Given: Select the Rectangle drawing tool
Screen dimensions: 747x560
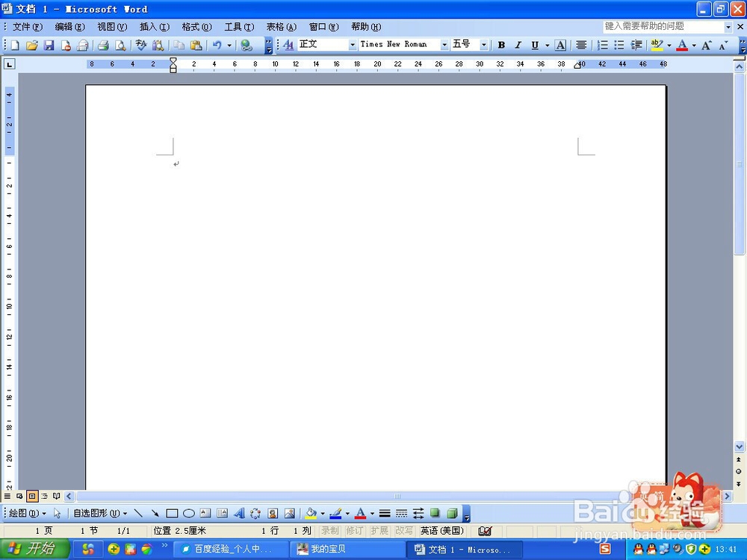Looking at the screenshot, I should tap(172, 513).
